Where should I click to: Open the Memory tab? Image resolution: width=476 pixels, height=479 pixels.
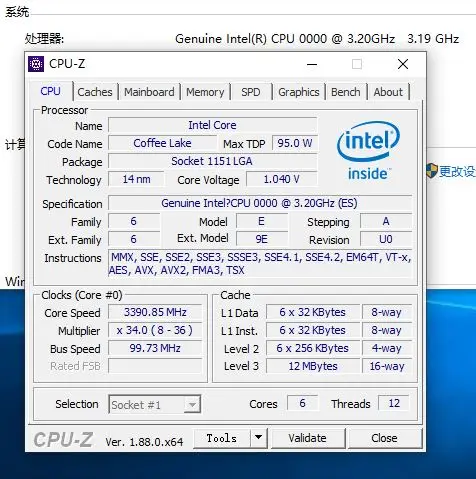[205, 92]
